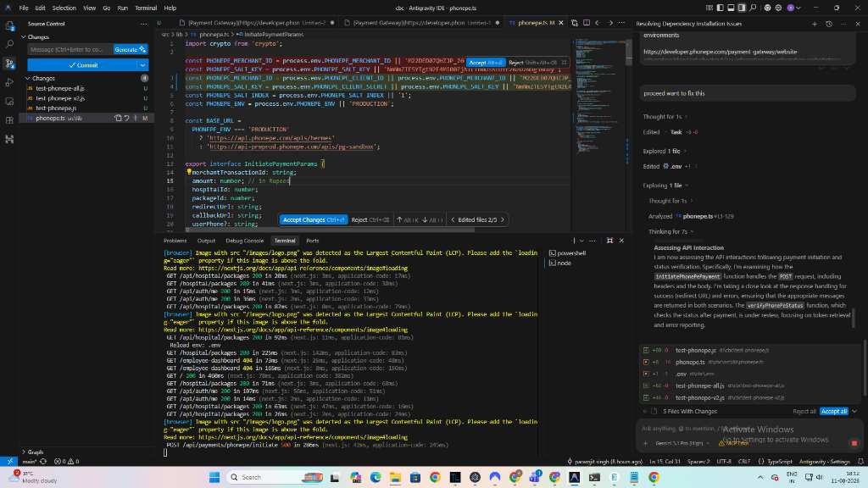
Task: Open the Explorer view in activity bar
Action: 9,25
